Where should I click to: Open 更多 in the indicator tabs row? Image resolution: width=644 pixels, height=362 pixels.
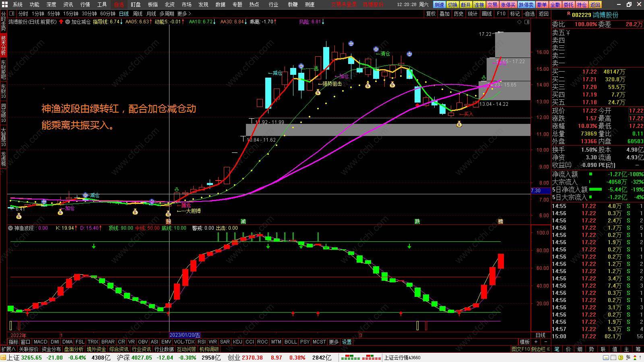(x=334, y=342)
